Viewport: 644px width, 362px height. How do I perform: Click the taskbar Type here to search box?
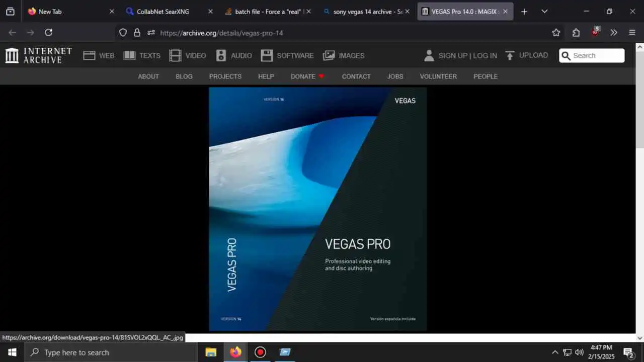111,352
